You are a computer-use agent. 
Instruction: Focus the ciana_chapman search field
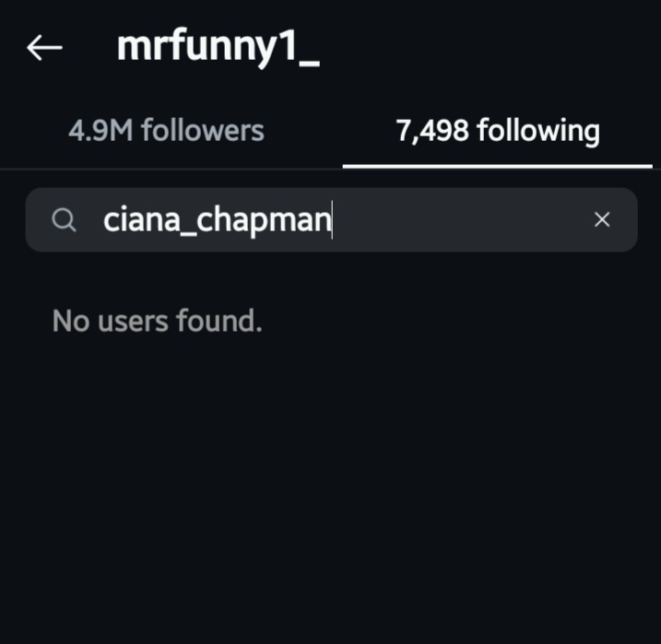[x=331, y=220]
